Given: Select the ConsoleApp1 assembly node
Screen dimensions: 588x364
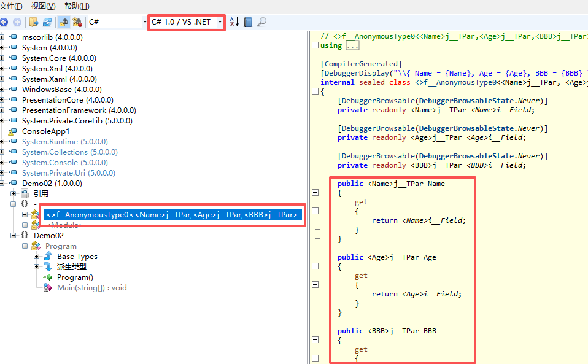Looking at the screenshot, I should click(x=46, y=131).
